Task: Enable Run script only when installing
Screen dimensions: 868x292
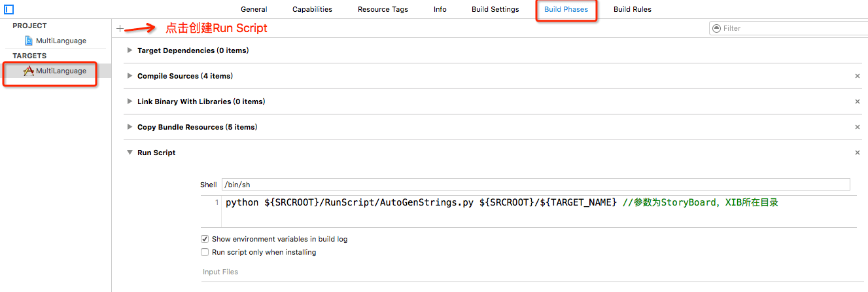Action: click(205, 252)
